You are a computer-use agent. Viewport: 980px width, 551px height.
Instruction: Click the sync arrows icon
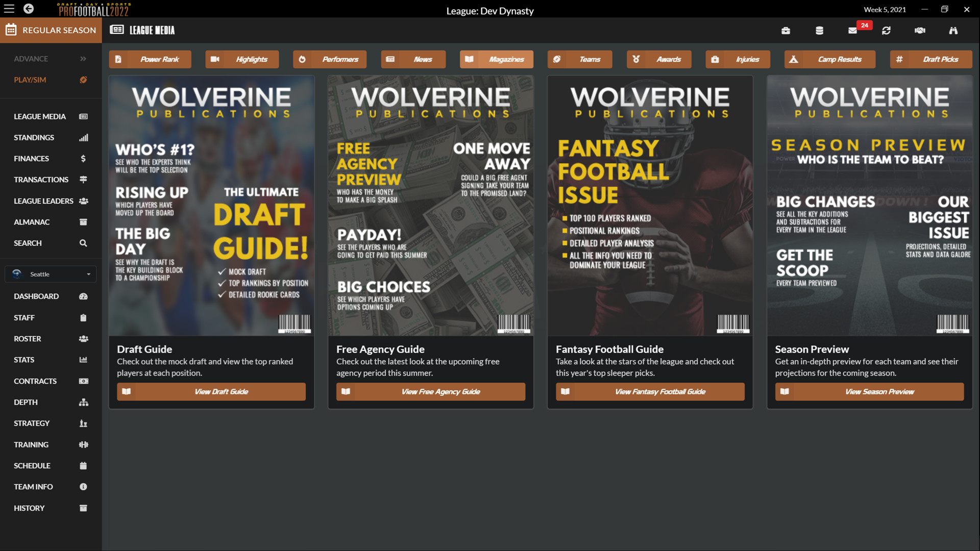[x=887, y=31]
